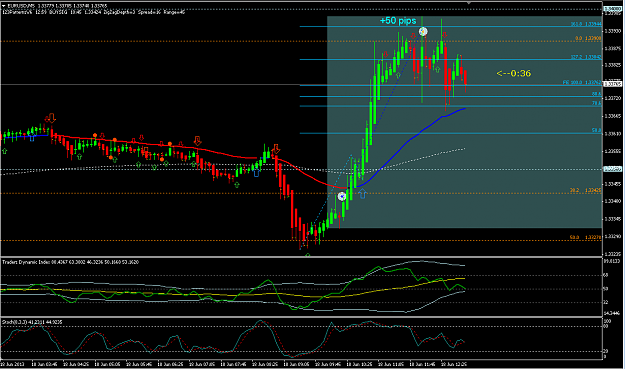The image size is (625, 369).
Task: Click the '07:05' label on the time axis
Action: (201, 364)
